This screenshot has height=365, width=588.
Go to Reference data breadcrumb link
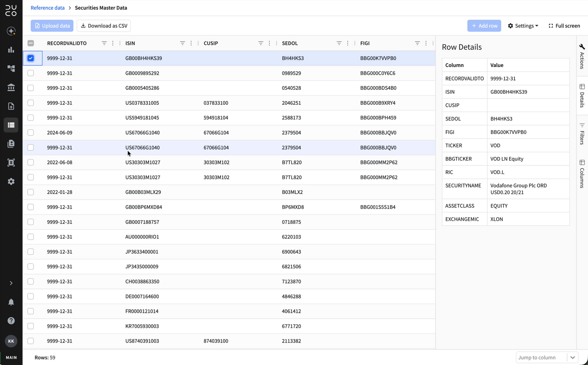pyautogui.click(x=47, y=8)
